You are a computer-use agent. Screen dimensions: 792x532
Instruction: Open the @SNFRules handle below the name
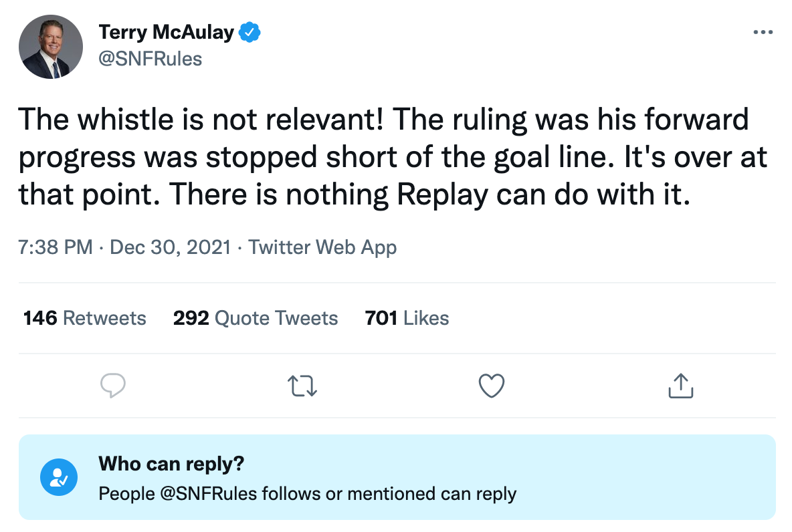coord(150,59)
